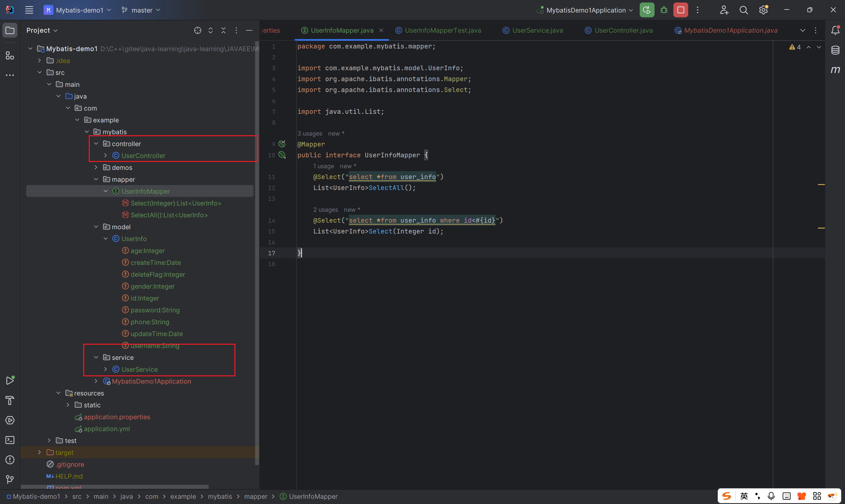The width and height of the screenshot is (845, 504).
Task: Hide the Project panel
Action: [249, 31]
